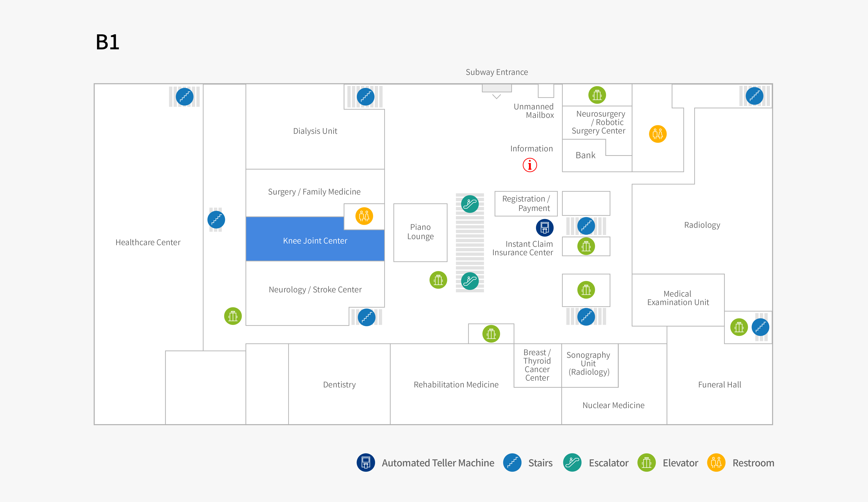Image resolution: width=868 pixels, height=502 pixels.
Task: Click the elevator icon beside Medical Examination Unit
Action: coord(739,327)
